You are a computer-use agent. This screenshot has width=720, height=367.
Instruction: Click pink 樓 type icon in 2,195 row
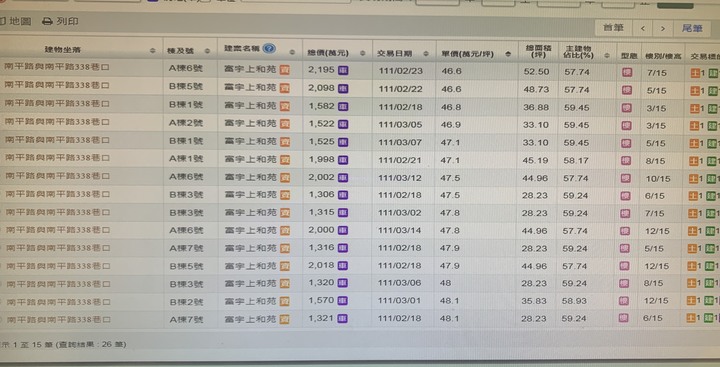[x=627, y=73]
